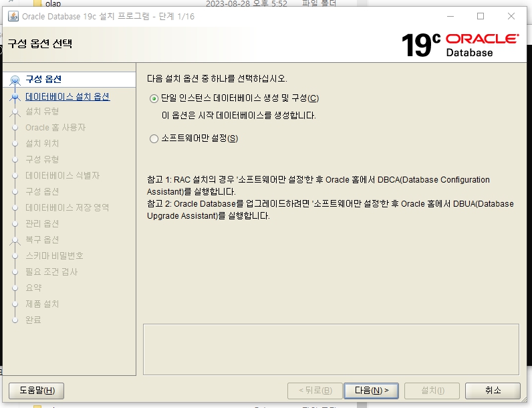Viewport: 532px width, 408px height.
Task: Click the '데이터베이스 식별자' step
Action: click(x=62, y=175)
